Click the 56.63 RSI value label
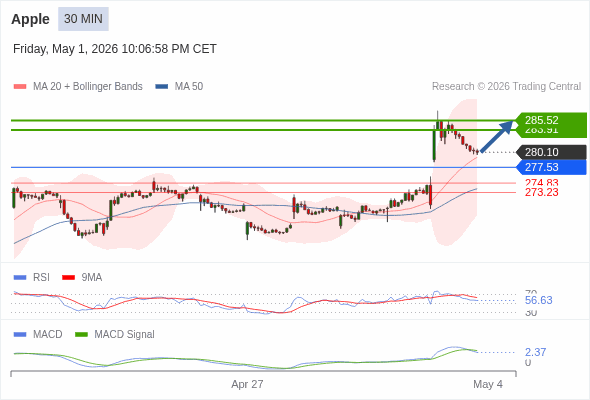Image resolution: width=590 pixels, height=400 pixels. (x=538, y=300)
